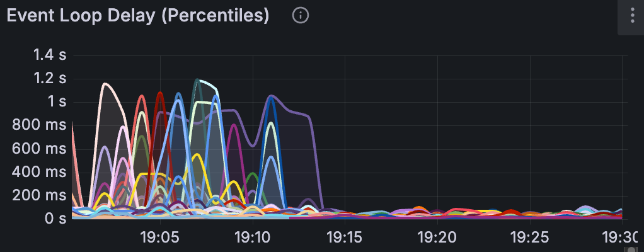644x252 pixels.
Task: Click the Event Loop Delay panel title
Action: pos(138,16)
